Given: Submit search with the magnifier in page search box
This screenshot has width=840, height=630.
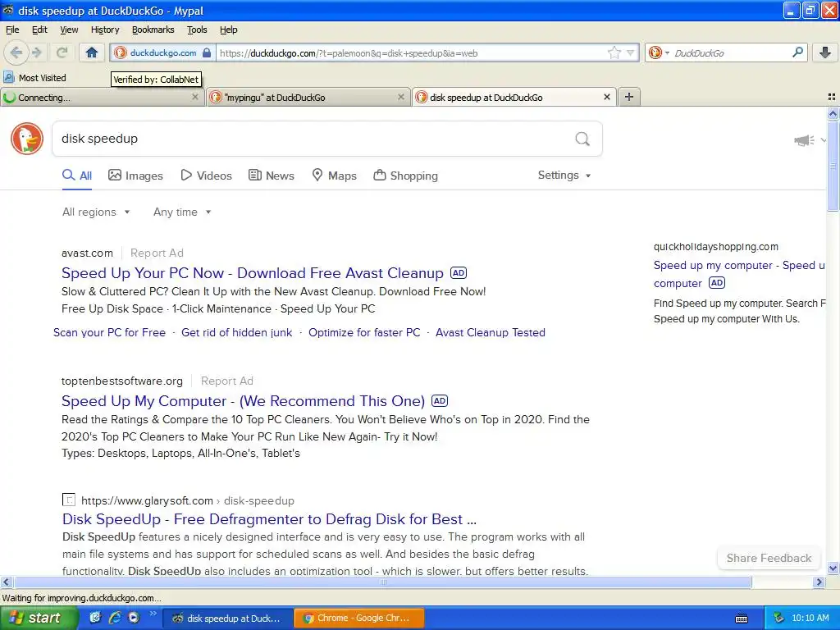Looking at the screenshot, I should pyautogui.click(x=582, y=139).
